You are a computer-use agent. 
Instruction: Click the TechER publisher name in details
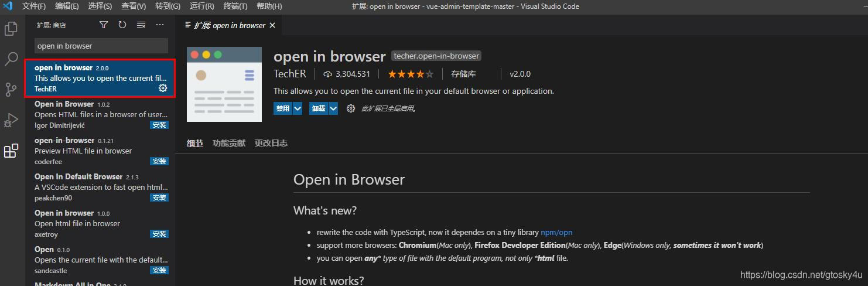290,74
